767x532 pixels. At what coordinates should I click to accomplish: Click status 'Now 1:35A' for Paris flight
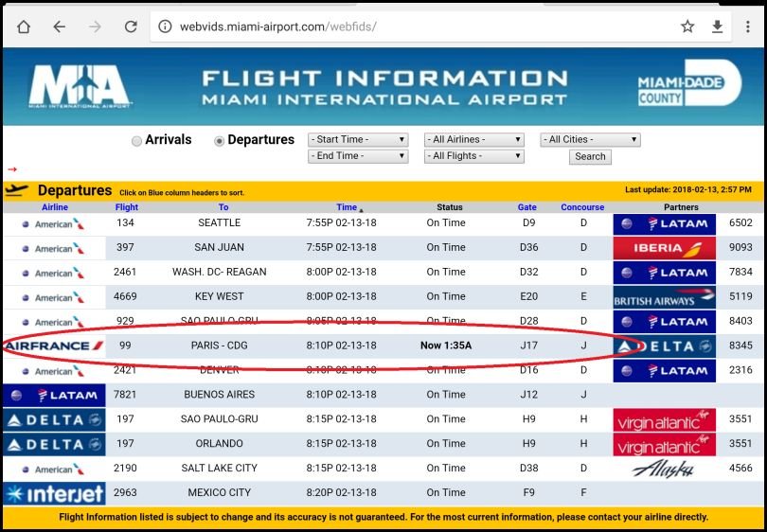click(x=446, y=346)
